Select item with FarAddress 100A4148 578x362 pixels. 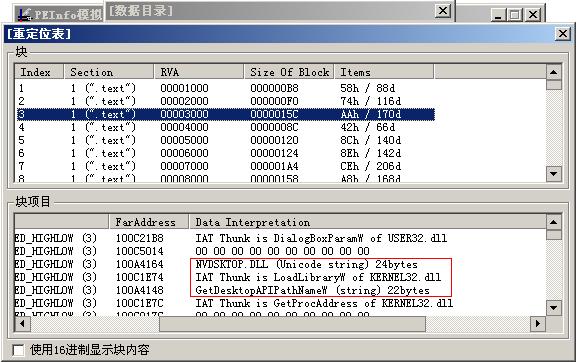140,290
